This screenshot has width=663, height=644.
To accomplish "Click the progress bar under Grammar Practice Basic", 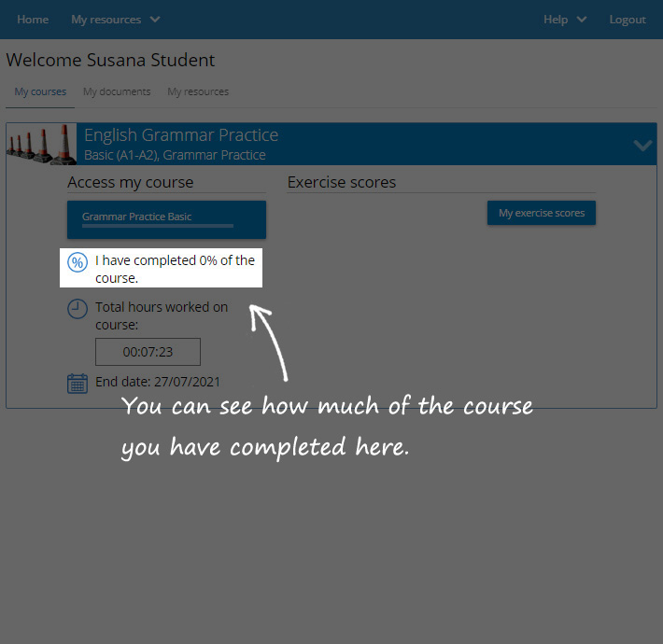I will click(x=158, y=226).
